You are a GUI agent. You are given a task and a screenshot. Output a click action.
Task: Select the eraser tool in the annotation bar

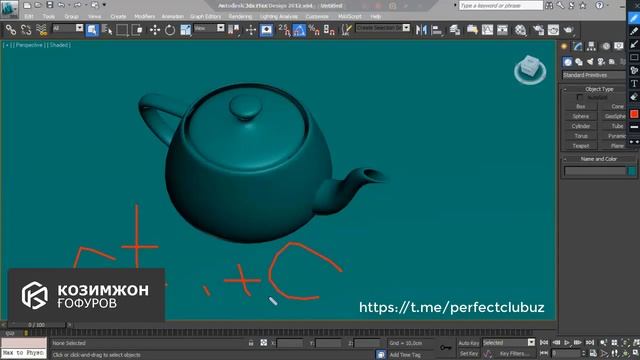(634, 97)
